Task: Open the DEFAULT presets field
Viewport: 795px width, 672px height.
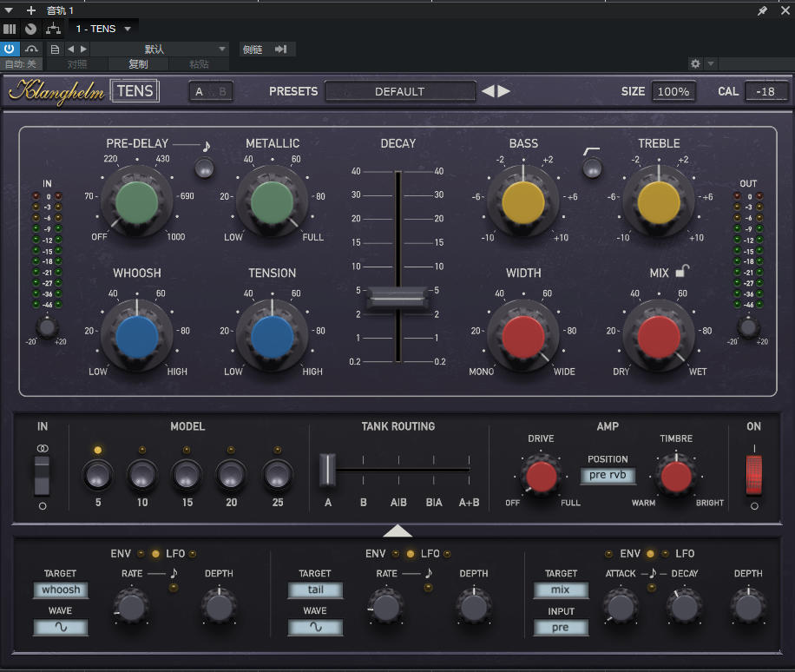Action: tap(399, 91)
